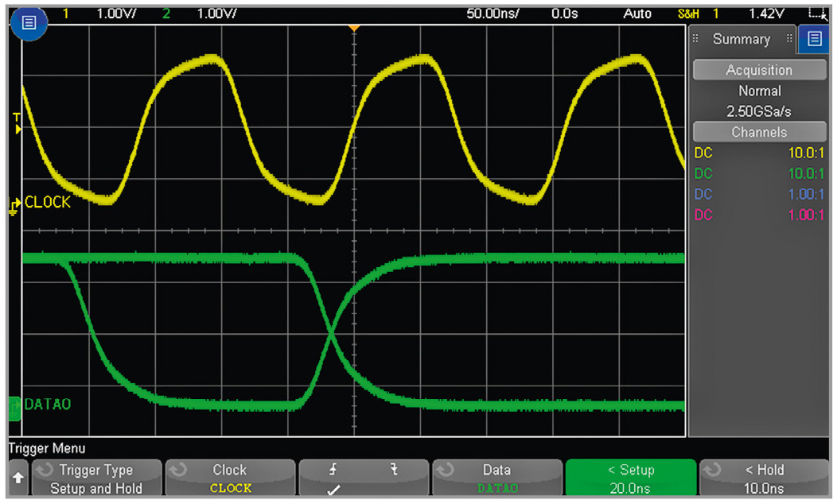Open the Trigger Type softkey
837x504 pixels.
(x=95, y=479)
